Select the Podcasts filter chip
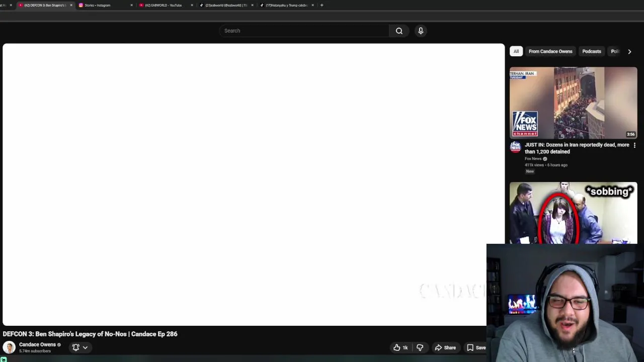This screenshot has height=362, width=644. (x=592, y=51)
